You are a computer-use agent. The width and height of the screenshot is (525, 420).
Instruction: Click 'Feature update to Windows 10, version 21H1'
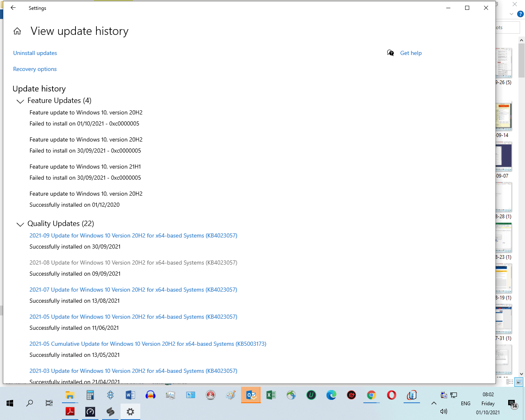[85, 167]
